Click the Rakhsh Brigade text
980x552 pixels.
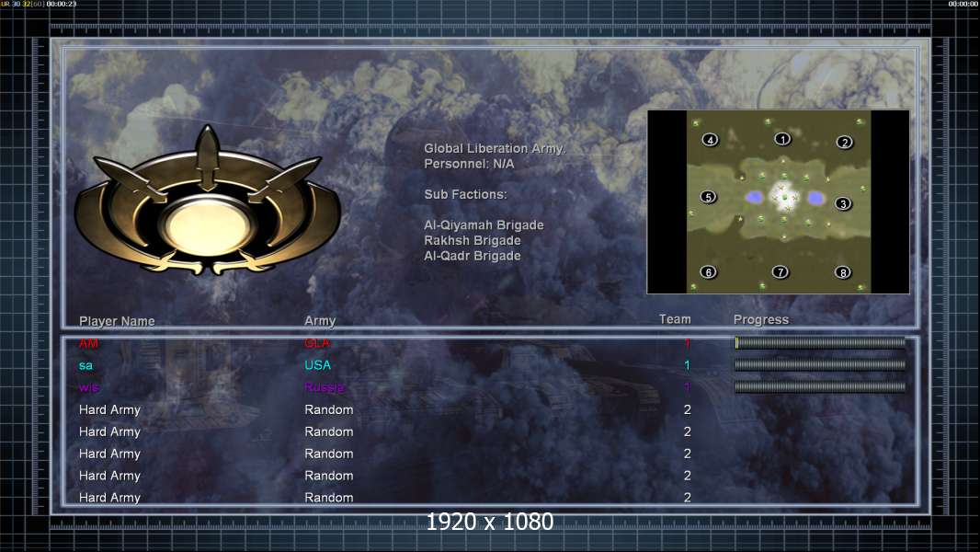tap(472, 240)
